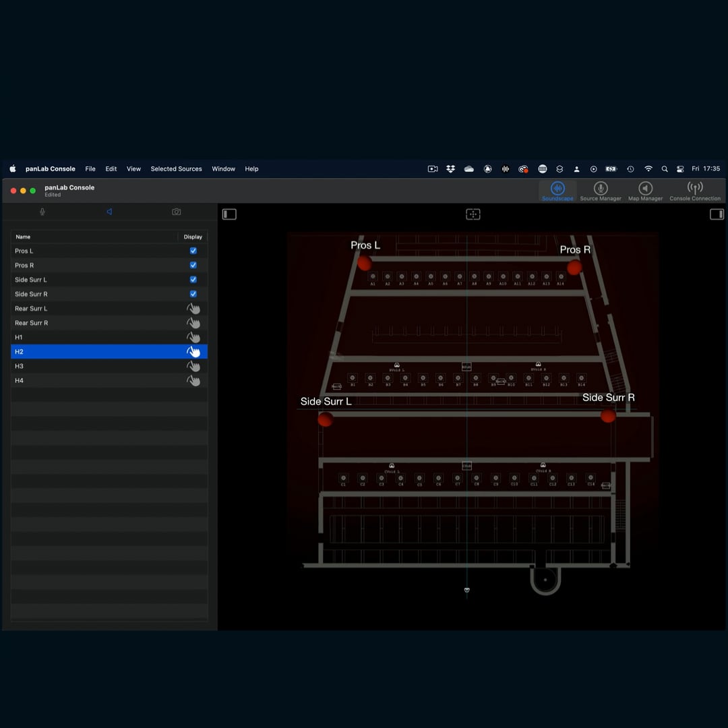This screenshot has width=728, height=728.
Task: Open the Help menu
Action: (x=251, y=169)
